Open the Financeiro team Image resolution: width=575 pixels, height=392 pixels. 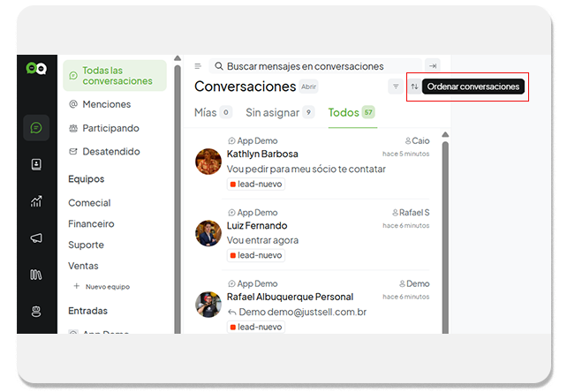point(91,224)
